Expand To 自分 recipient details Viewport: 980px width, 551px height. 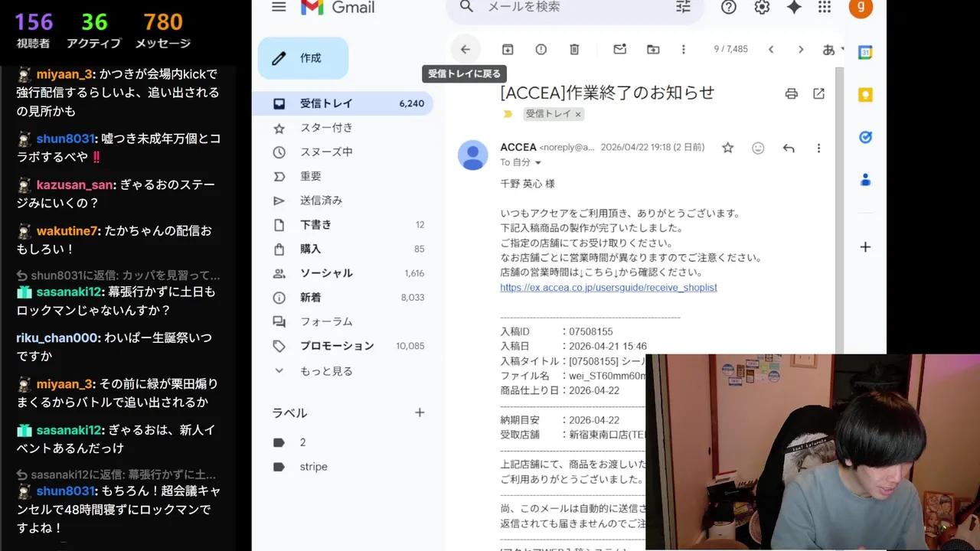coord(537,163)
